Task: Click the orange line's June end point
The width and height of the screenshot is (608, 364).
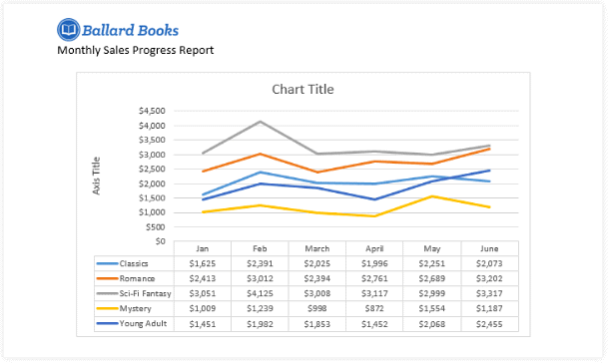Action: click(489, 149)
